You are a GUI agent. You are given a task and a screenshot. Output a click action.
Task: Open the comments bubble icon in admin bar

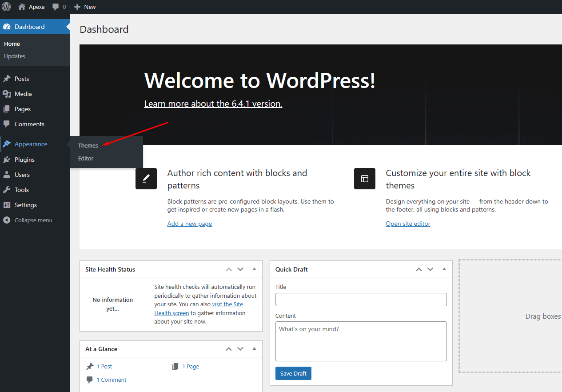[x=56, y=7]
